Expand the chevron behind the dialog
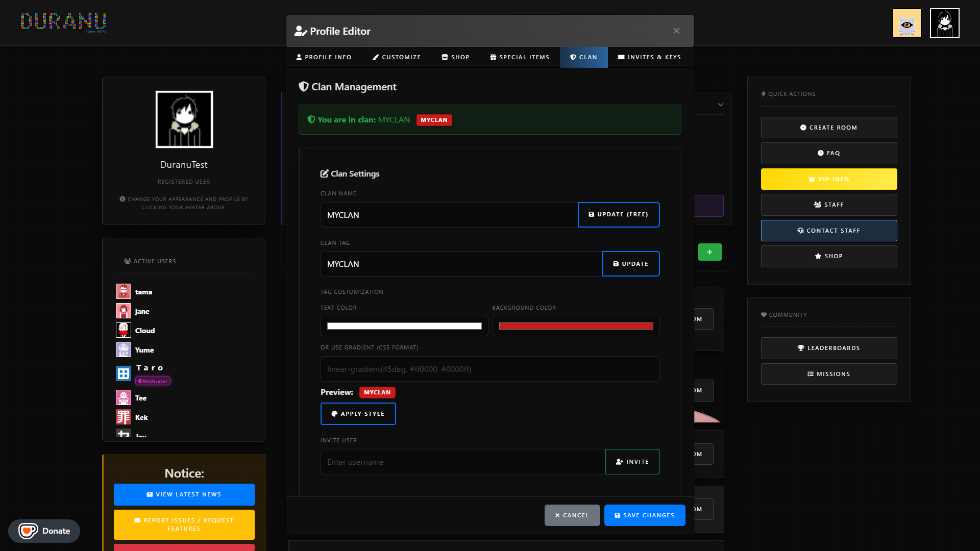 (x=720, y=105)
